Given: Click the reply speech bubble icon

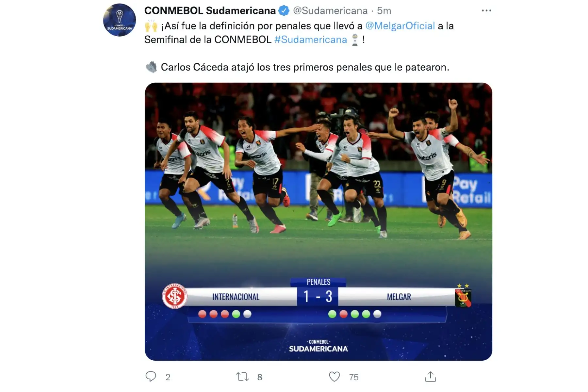Looking at the screenshot, I should coord(151,377).
